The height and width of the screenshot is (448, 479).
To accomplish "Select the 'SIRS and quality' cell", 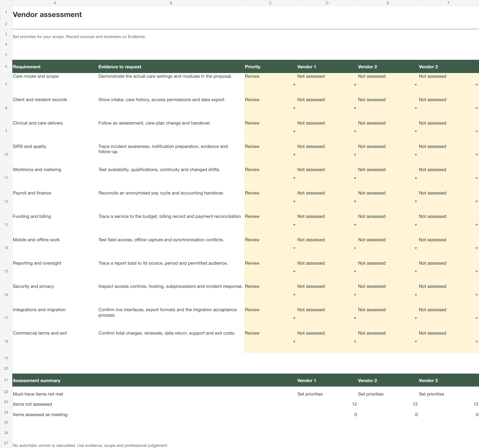I will 55,155.
